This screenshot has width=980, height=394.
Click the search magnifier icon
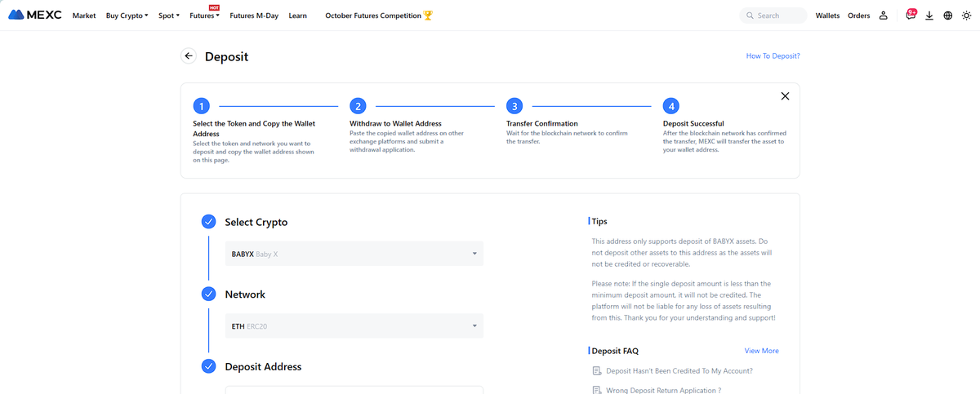point(750,15)
